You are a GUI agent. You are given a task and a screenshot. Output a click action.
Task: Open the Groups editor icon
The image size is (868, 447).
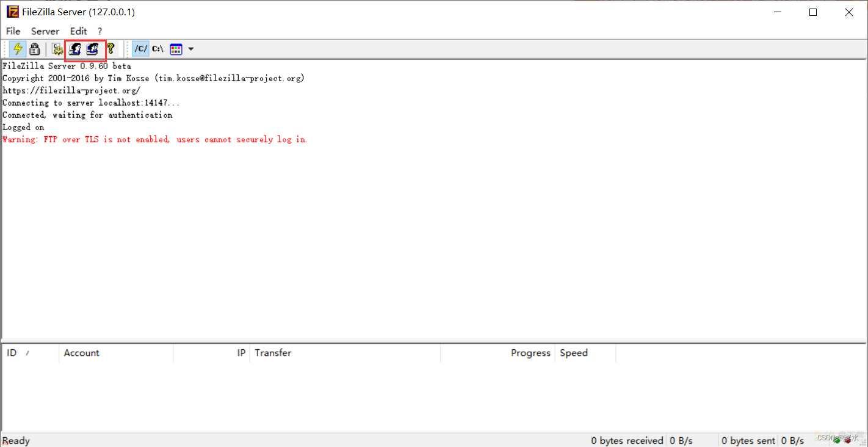(x=92, y=49)
